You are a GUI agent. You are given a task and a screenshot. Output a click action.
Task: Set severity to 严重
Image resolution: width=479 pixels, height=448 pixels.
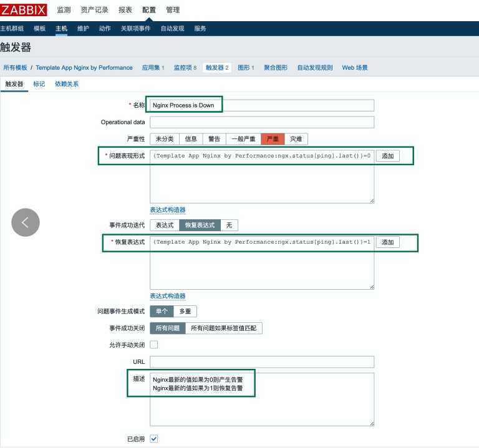coord(273,139)
